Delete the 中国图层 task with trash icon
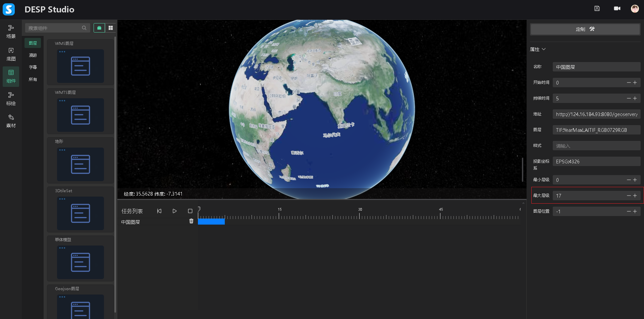This screenshot has height=319, width=644. point(191,221)
